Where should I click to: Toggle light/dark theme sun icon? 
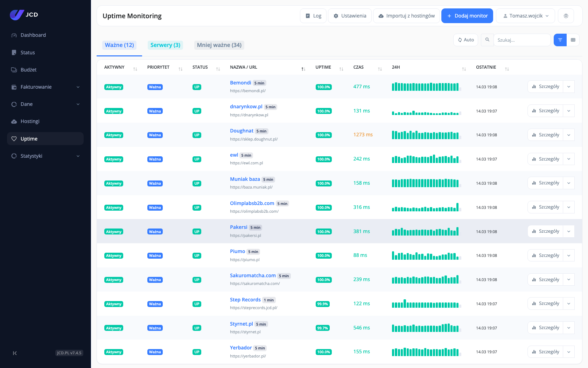click(566, 16)
